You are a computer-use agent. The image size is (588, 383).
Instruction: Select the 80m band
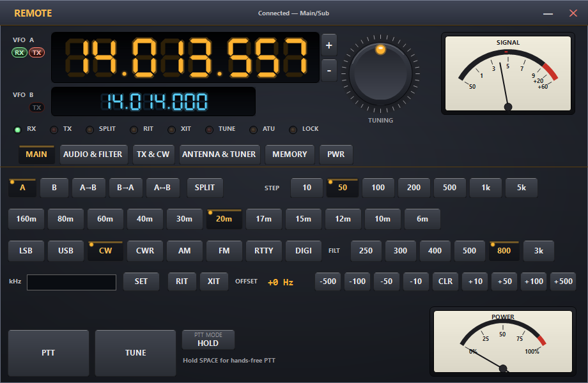pyautogui.click(x=66, y=219)
